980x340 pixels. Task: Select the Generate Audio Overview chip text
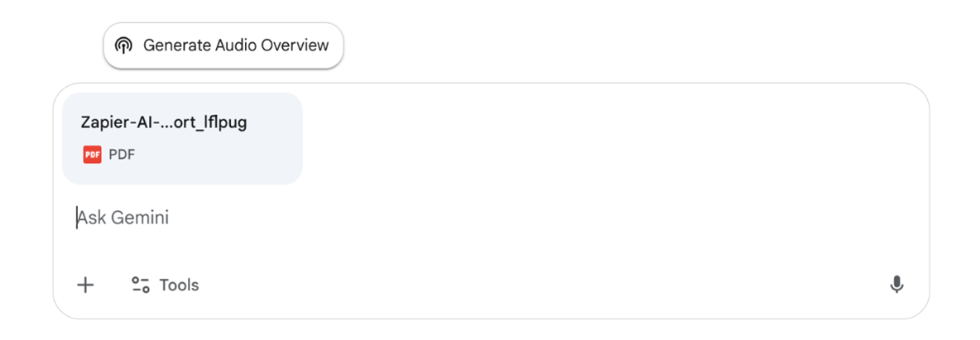tap(236, 45)
